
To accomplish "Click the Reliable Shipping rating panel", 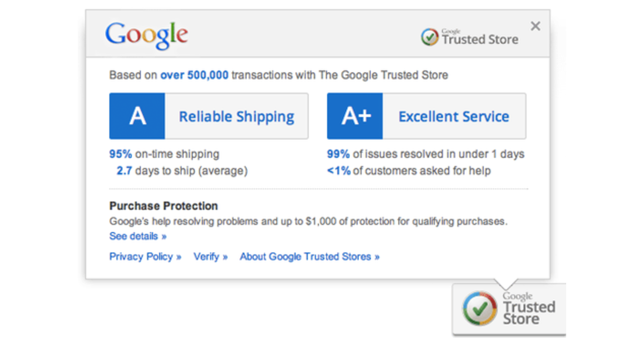I will [x=237, y=116].
